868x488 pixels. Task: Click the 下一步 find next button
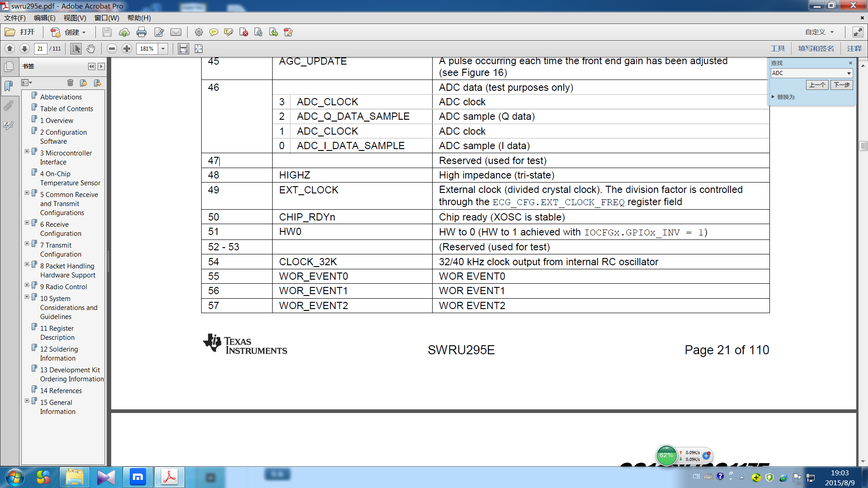(x=841, y=85)
